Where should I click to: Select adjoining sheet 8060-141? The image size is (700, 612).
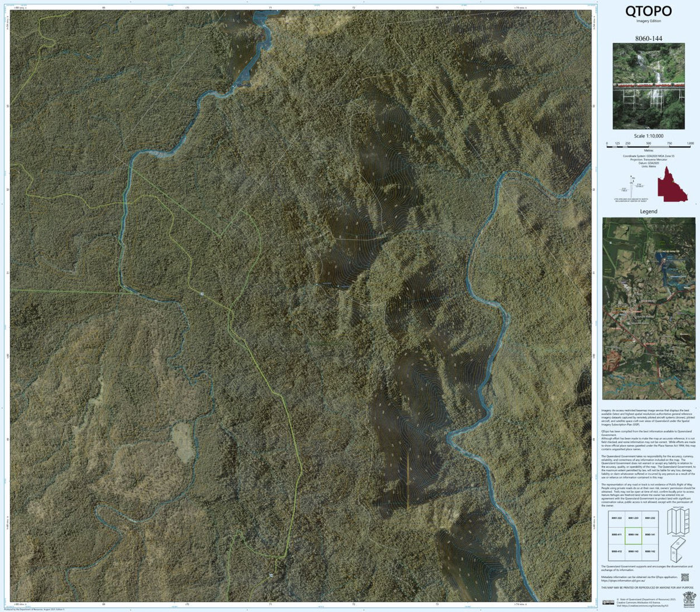click(650, 534)
